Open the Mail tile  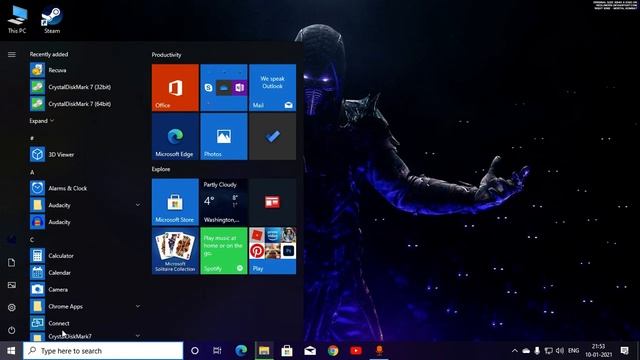point(272,87)
